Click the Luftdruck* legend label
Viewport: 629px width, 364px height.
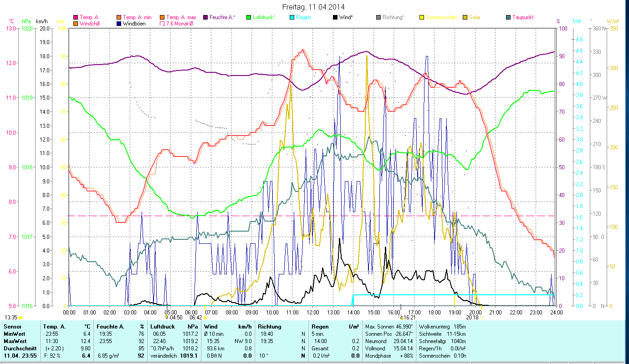click(x=264, y=17)
